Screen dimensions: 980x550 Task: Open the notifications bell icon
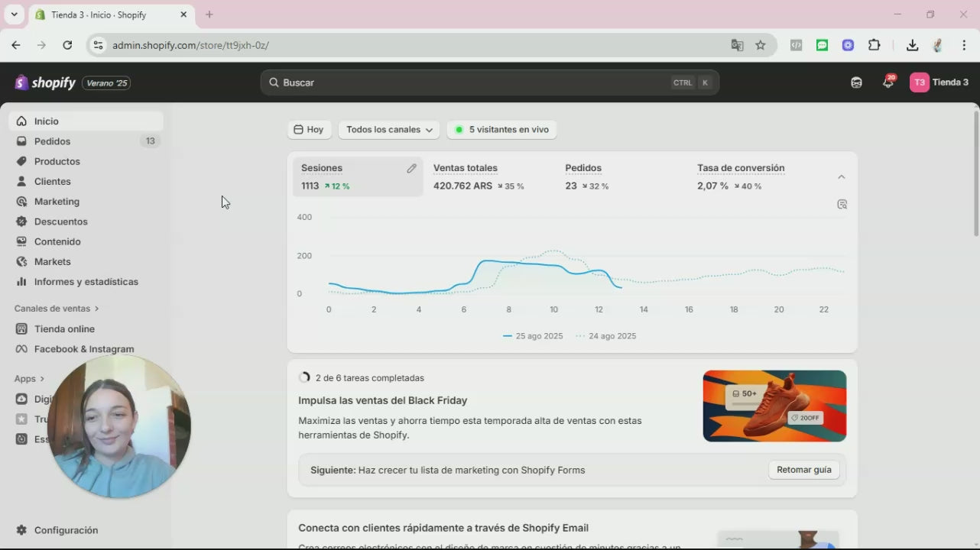[888, 82]
